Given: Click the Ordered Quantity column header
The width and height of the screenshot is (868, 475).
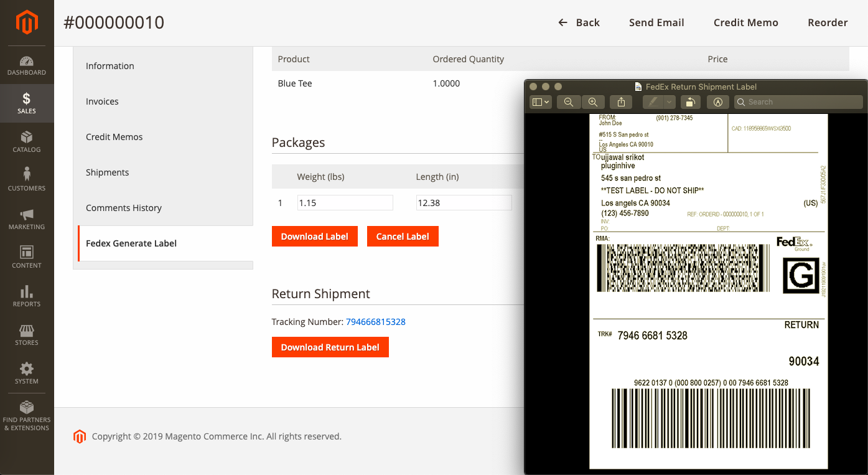Looking at the screenshot, I should pos(469,59).
